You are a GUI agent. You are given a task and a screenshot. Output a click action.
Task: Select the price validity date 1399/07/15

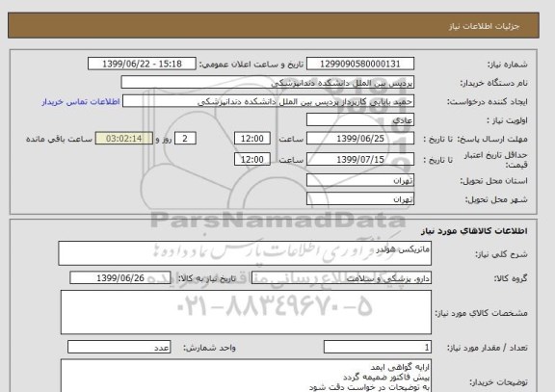tap(360, 159)
